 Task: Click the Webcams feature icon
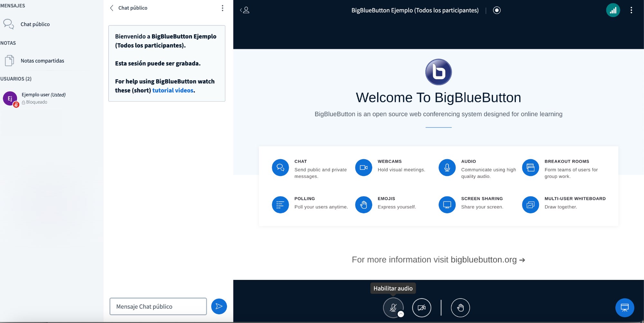pyautogui.click(x=364, y=168)
